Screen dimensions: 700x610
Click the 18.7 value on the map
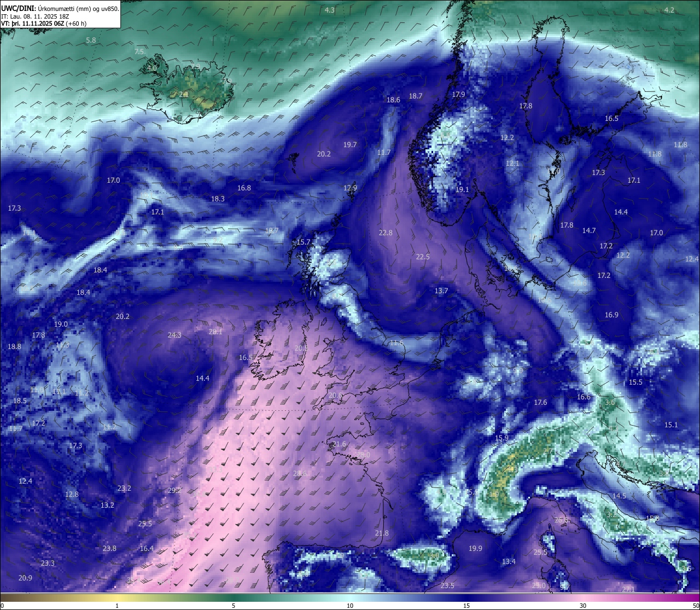click(416, 96)
